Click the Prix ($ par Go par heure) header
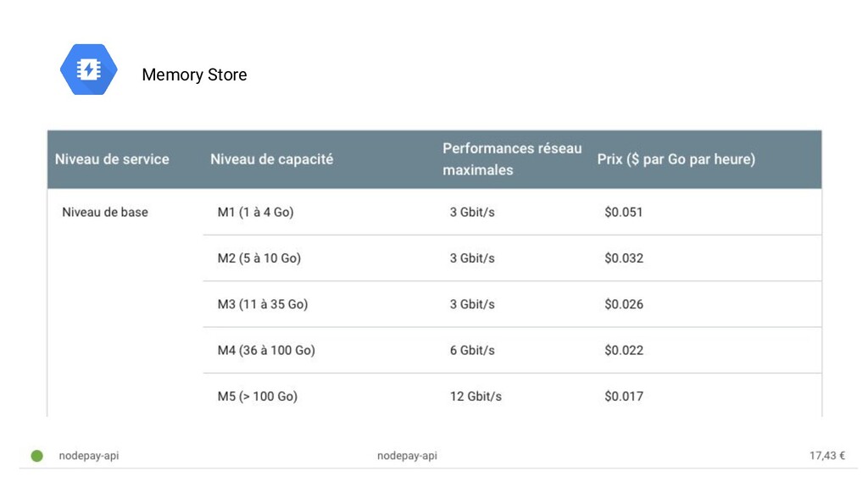This screenshot has width=868, height=488. pyautogui.click(x=676, y=159)
